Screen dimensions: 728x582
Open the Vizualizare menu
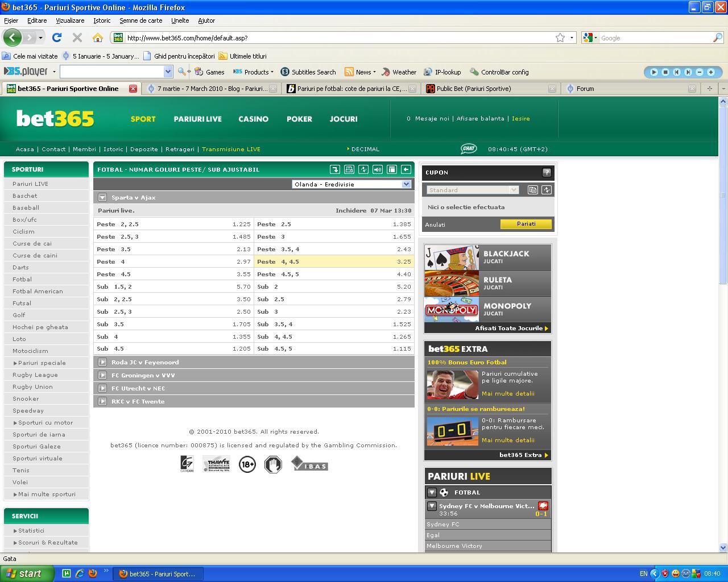tap(70, 20)
